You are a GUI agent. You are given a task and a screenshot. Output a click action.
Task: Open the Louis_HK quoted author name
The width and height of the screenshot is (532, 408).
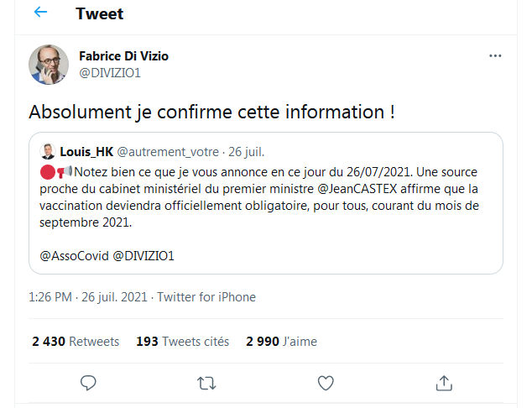(x=86, y=152)
